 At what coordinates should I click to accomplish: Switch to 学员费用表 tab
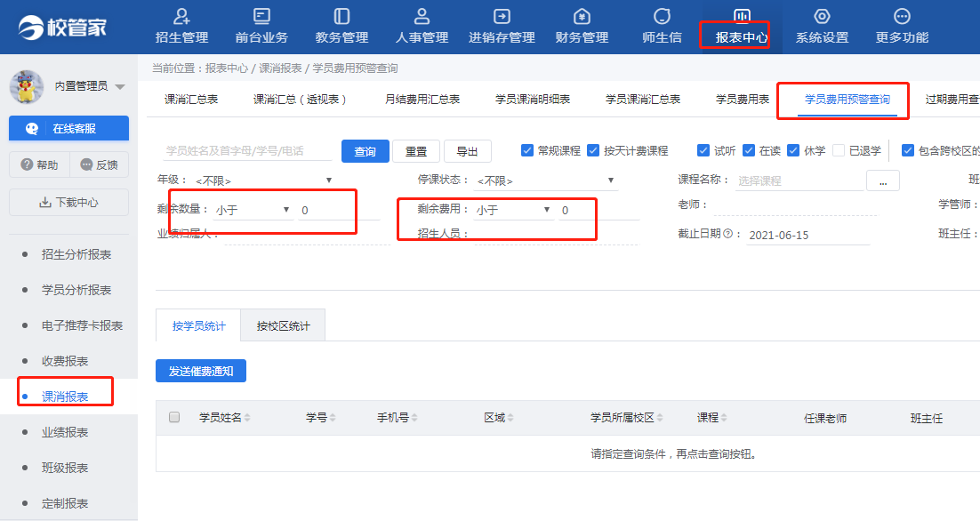[743, 100]
